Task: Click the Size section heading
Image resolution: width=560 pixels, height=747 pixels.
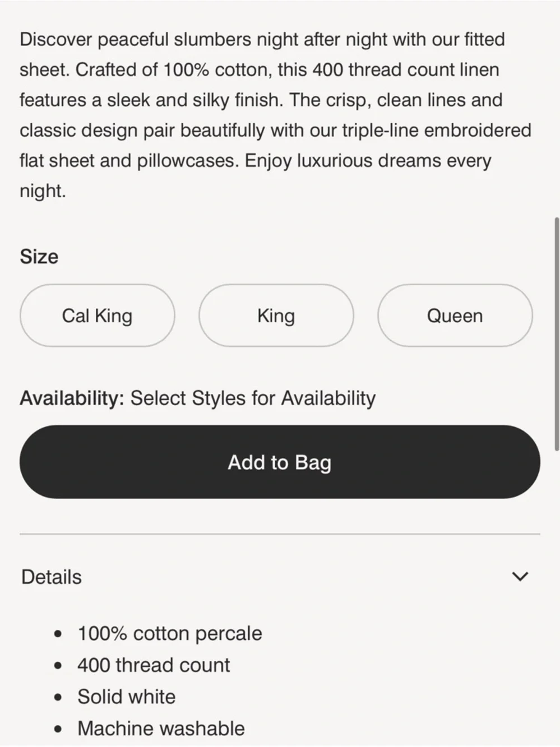Action: coord(39,257)
